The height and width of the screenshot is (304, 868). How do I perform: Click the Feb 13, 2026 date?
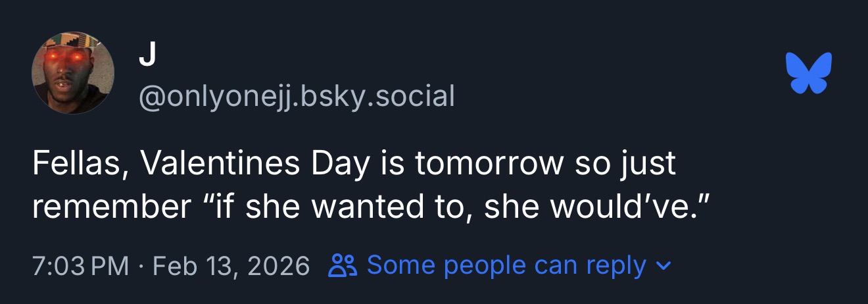230,266
